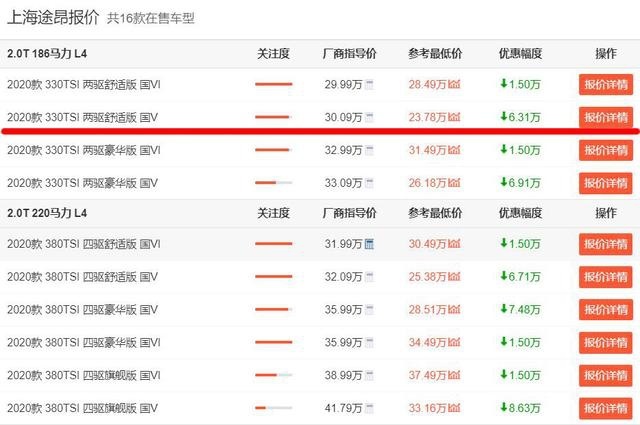Open the price trend chart icon beside 26.18万
This screenshot has width=640, height=425.
(454, 183)
